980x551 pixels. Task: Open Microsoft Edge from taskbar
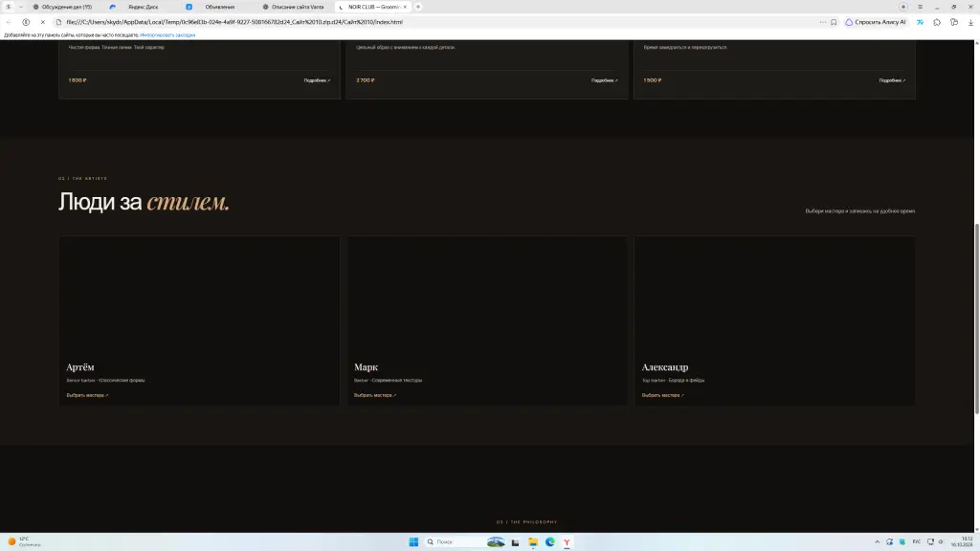550,541
